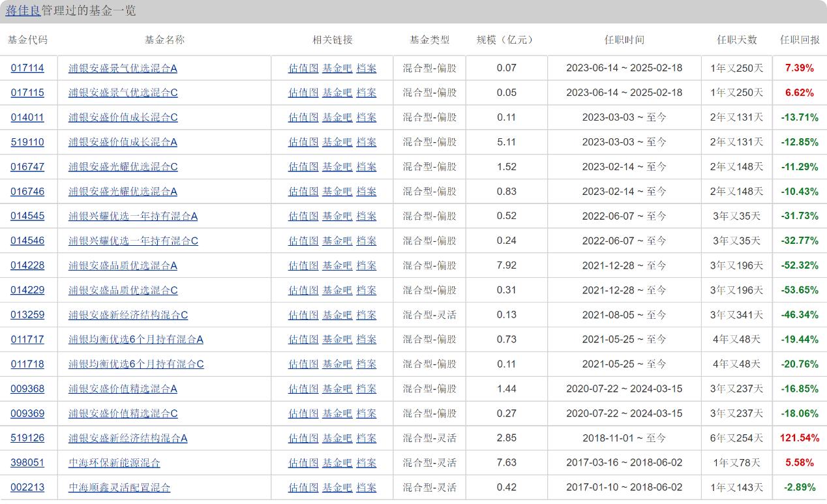Open fund 浦银安盛价值成长混合A
This screenshot has height=504, width=827.
pyautogui.click(x=123, y=142)
